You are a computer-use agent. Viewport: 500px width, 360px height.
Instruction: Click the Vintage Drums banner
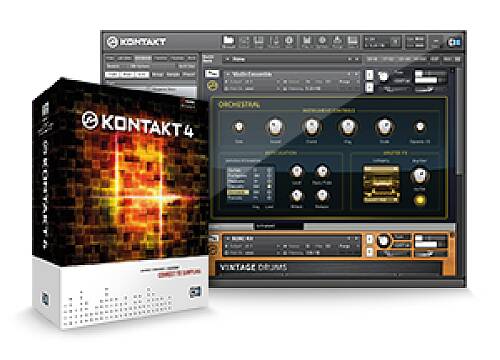point(330,267)
